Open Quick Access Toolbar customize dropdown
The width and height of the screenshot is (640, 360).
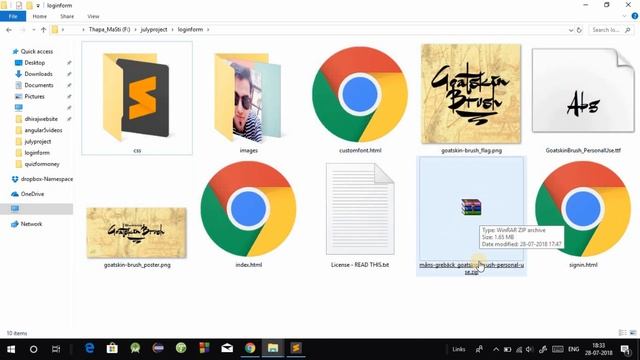tap(38, 6)
